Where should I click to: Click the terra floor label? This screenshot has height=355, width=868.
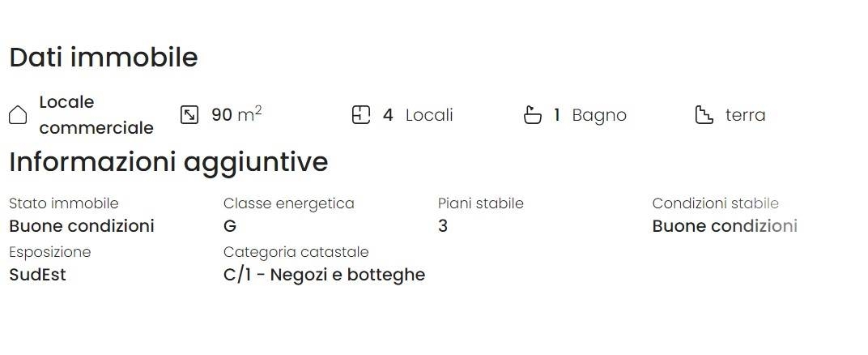tap(745, 115)
